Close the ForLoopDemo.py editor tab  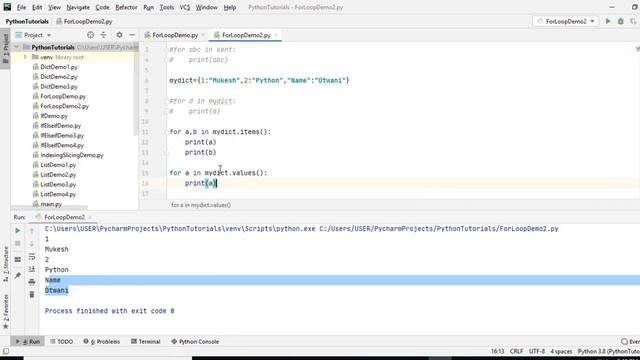coord(203,35)
